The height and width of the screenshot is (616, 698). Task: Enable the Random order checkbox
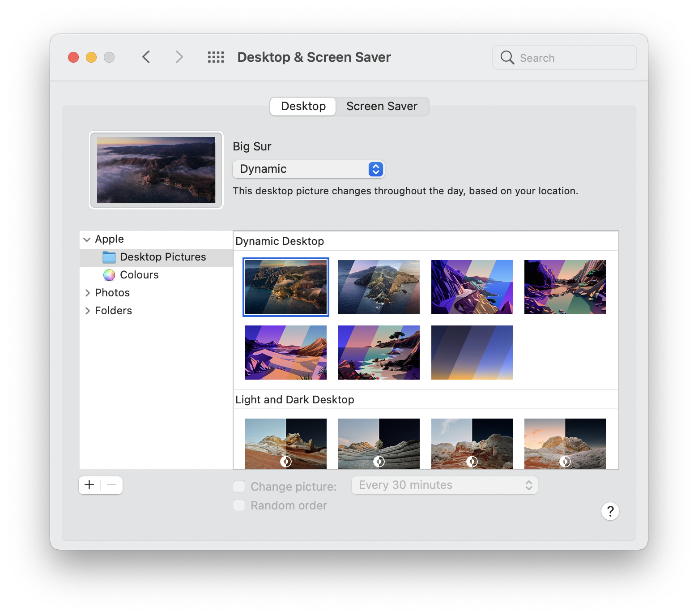[239, 505]
